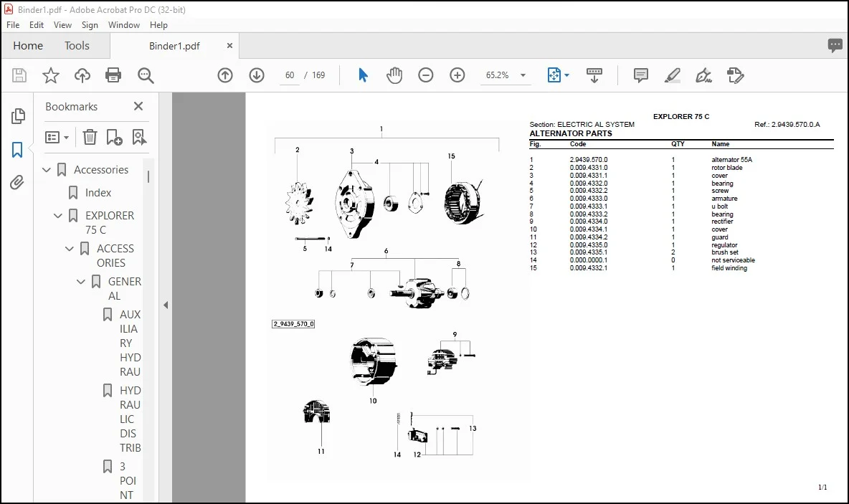
Task: Switch to the Tools tab
Action: [77, 45]
